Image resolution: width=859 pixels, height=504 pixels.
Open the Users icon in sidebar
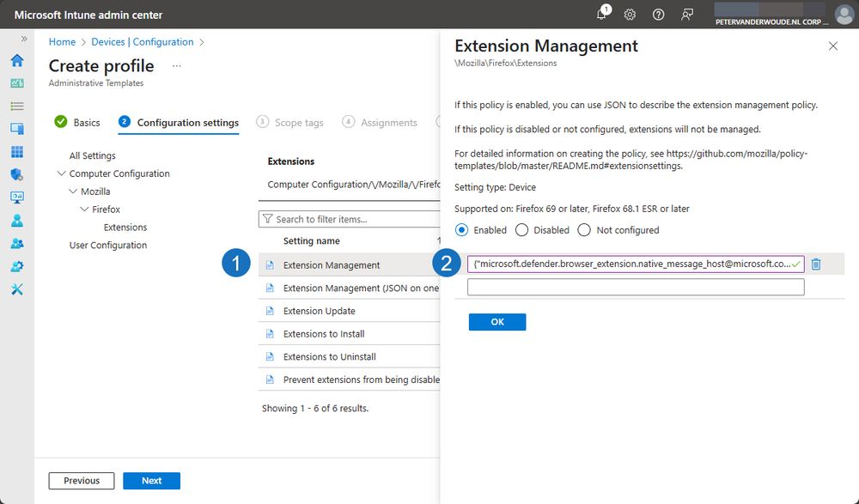click(17, 220)
